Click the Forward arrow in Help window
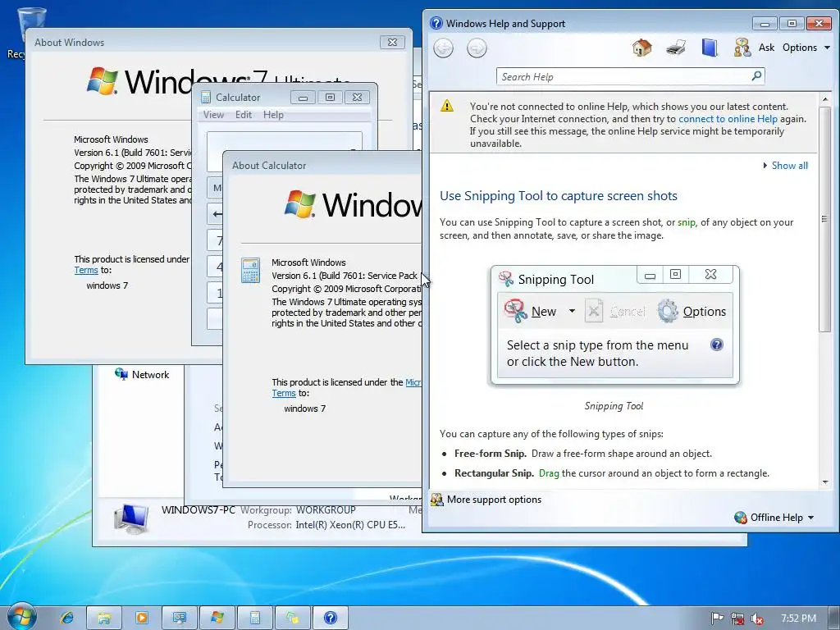Screen dimensions: 840x630 coord(477,48)
